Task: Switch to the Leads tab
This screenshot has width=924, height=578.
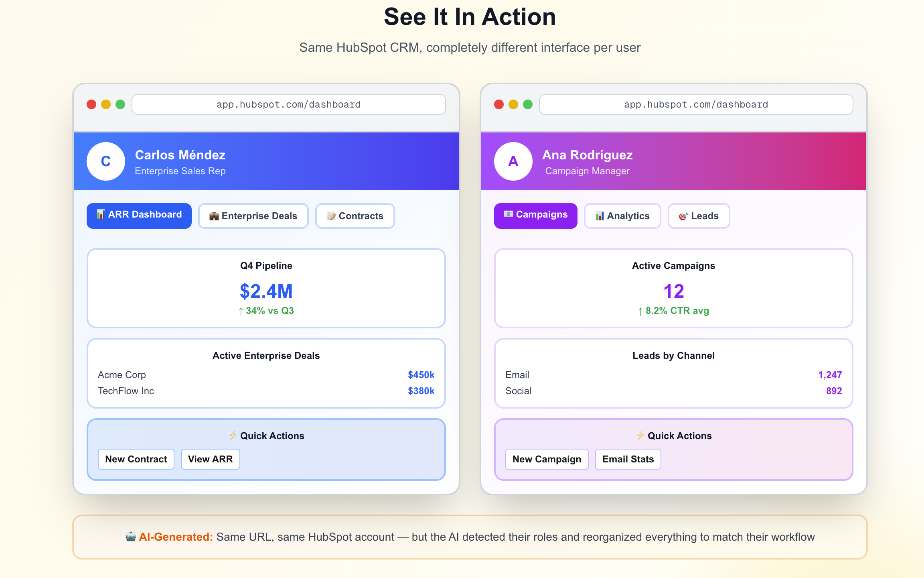Action: click(x=699, y=216)
